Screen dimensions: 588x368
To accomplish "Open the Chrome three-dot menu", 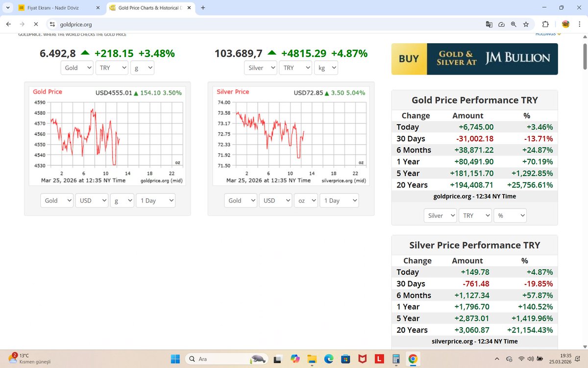I will pos(579,24).
